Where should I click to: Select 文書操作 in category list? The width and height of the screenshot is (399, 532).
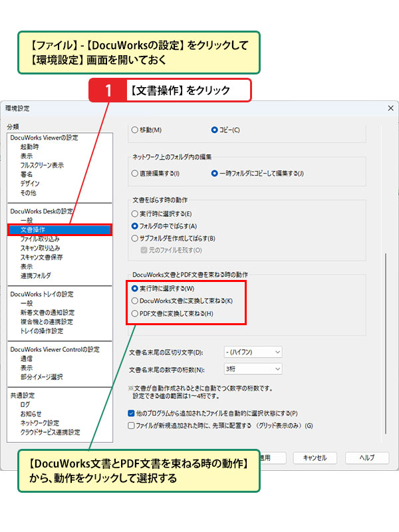point(60,229)
